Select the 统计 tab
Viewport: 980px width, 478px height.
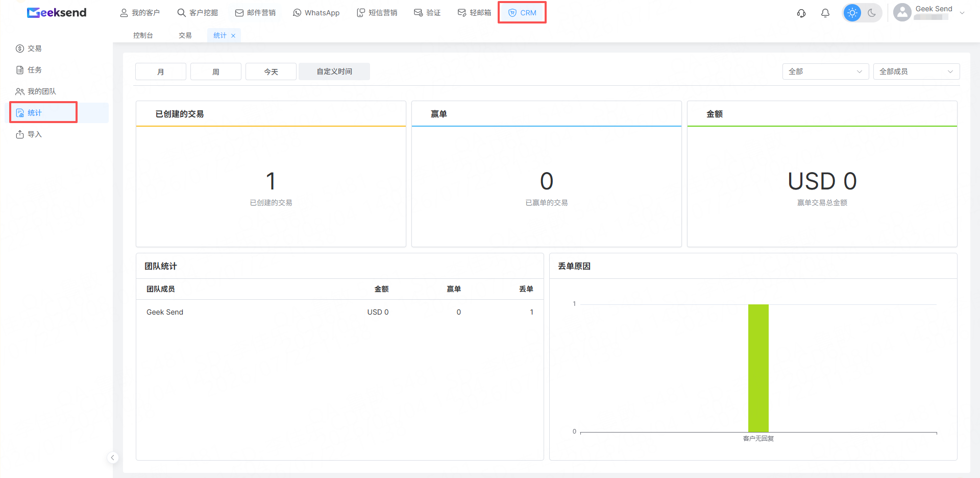tap(220, 35)
